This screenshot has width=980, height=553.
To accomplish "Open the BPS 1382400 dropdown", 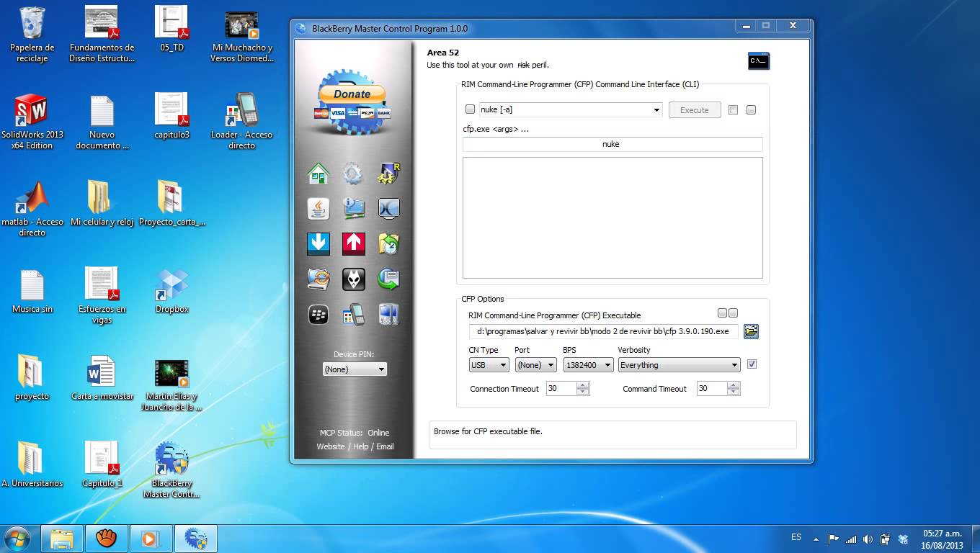I will (589, 365).
